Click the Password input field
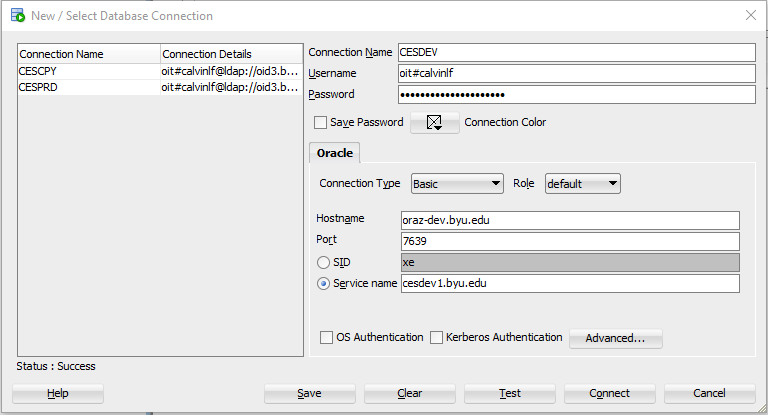The image size is (768, 415). click(x=576, y=95)
